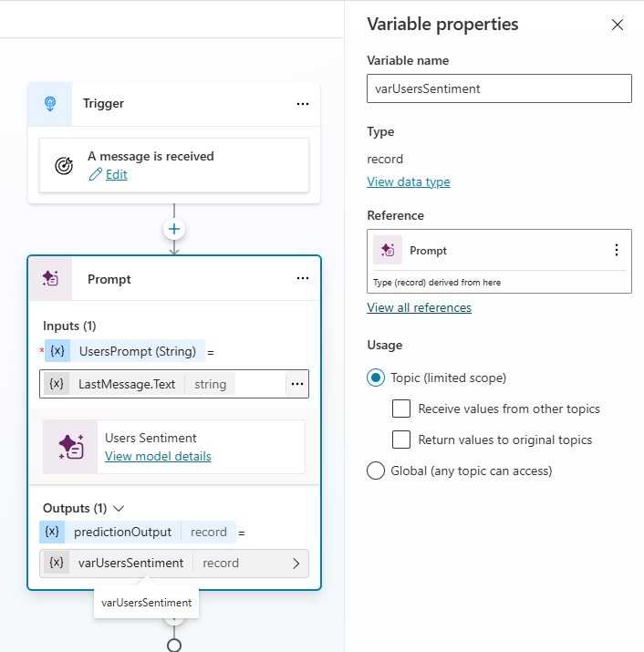644x652 pixels.
Task: Click the target icon beside A message is received
Action: pos(64,166)
